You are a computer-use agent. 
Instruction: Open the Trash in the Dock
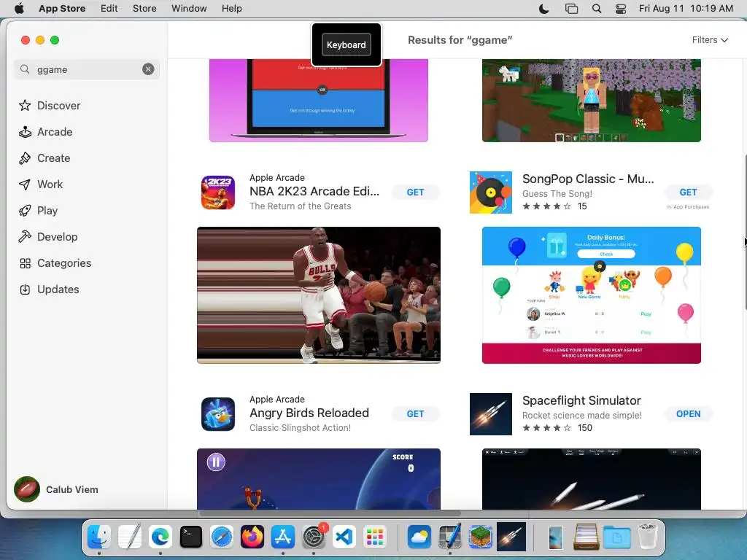648,536
